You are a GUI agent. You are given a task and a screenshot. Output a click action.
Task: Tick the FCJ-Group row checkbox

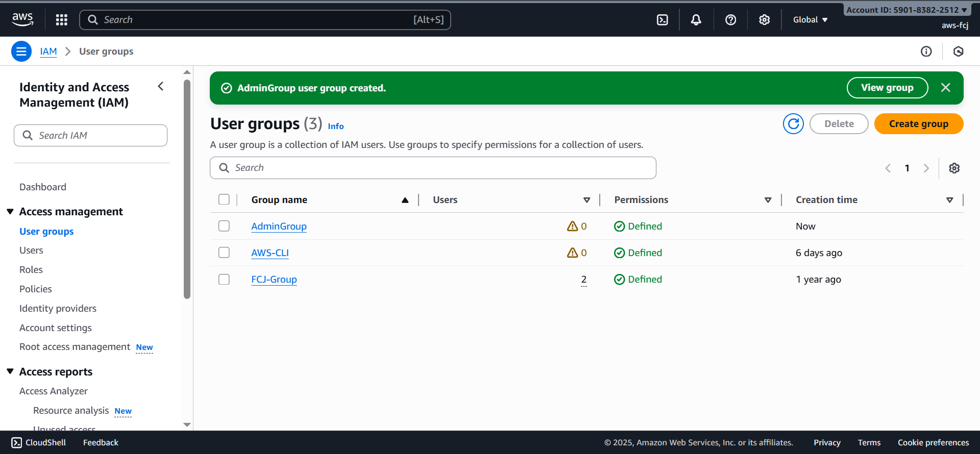point(224,279)
